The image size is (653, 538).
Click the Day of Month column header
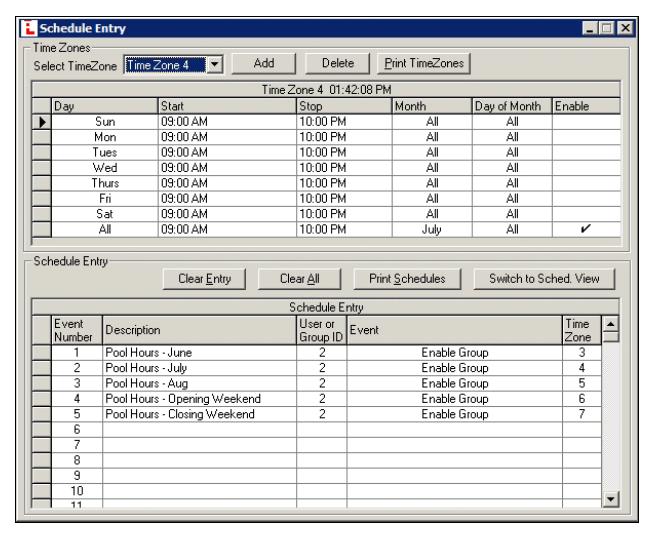[x=512, y=106]
